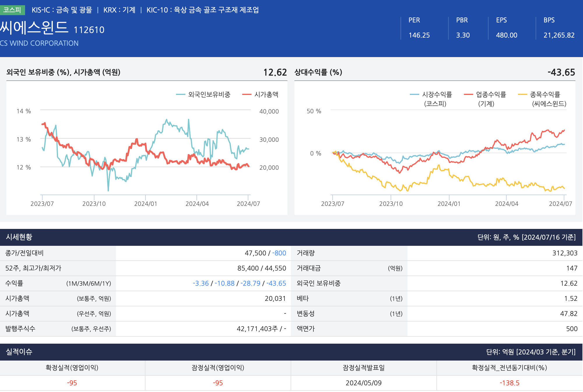Click the 확정실적(영업이익) column header
583x392 pixels.
coord(72,368)
